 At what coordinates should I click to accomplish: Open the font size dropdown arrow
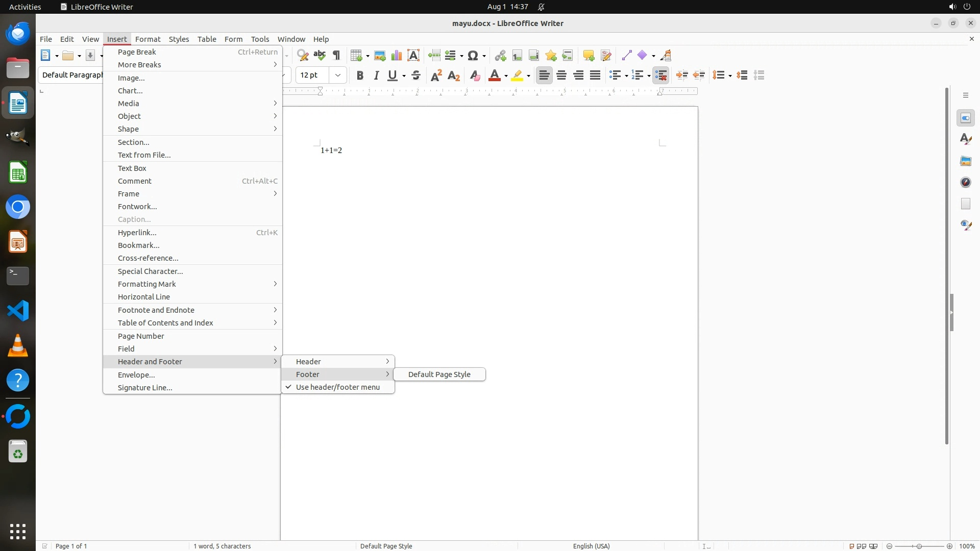click(x=338, y=76)
